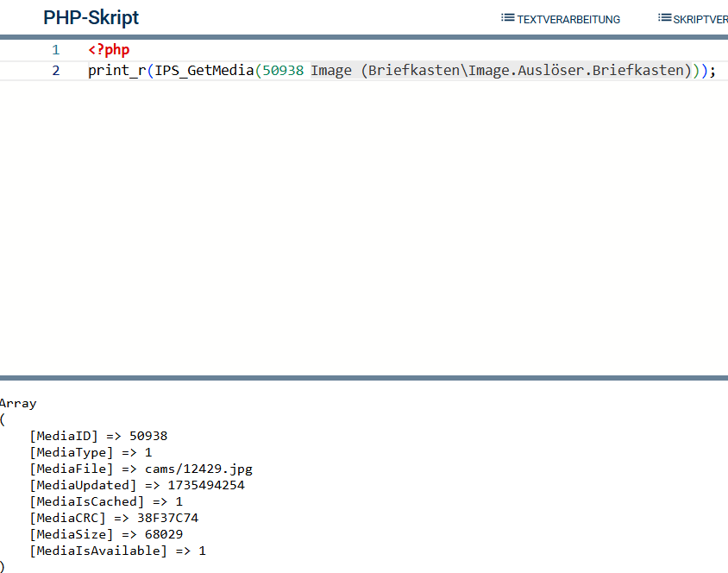Click the PHP-Skript title
This screenshot has width=728, height=573.
[91, 17]
